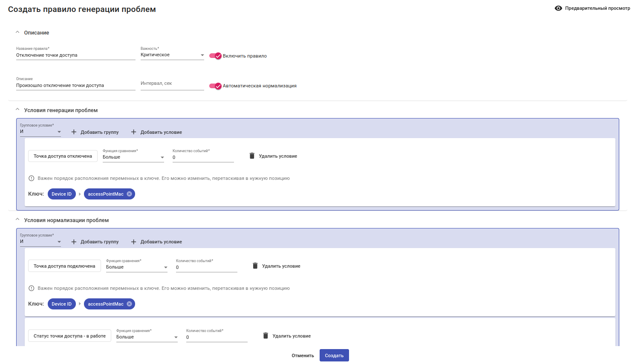Open the 'Важность' severity dropdown

[172, 55]
